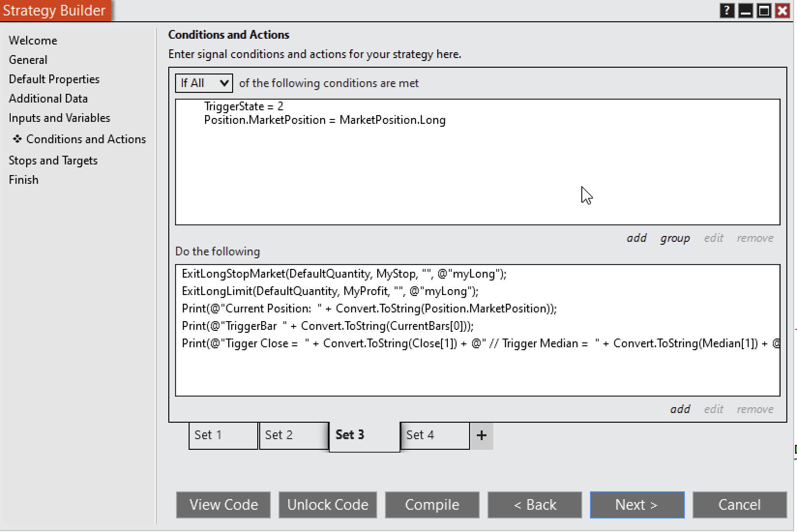Go back with the Back button
Screen dimensions: 797x532
535,505
